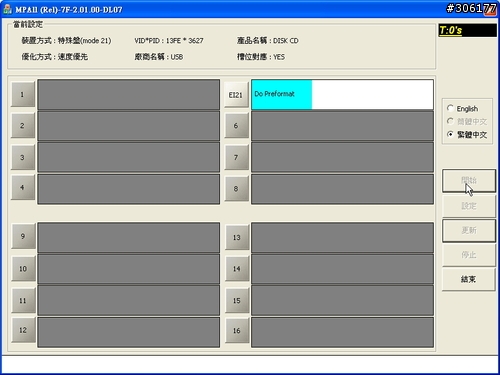Click the gray status slot for port 9
The image size is (500, 375).
(129, 237)
